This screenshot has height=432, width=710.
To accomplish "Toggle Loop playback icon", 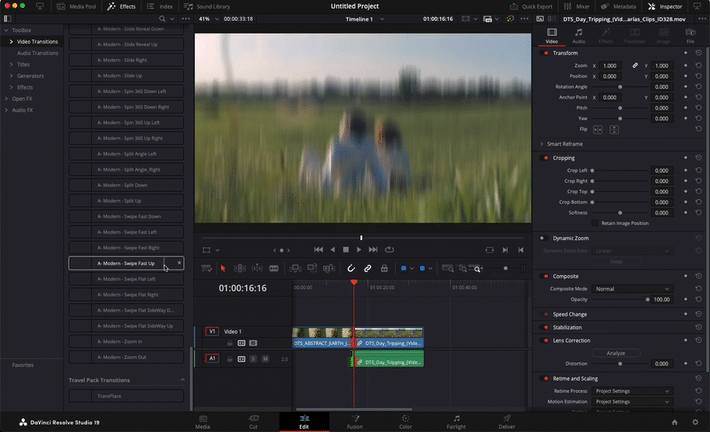I will pyautogui.click(x=389, y=250).
